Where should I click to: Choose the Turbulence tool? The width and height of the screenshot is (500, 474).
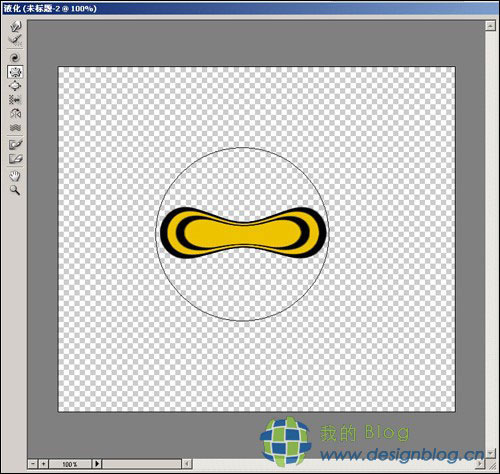point(15,128)
